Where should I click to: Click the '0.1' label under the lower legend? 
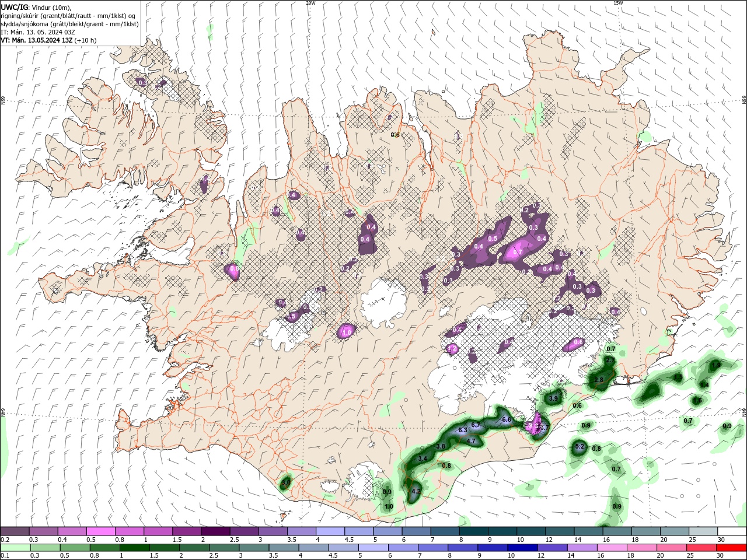(x=5, y=556)
